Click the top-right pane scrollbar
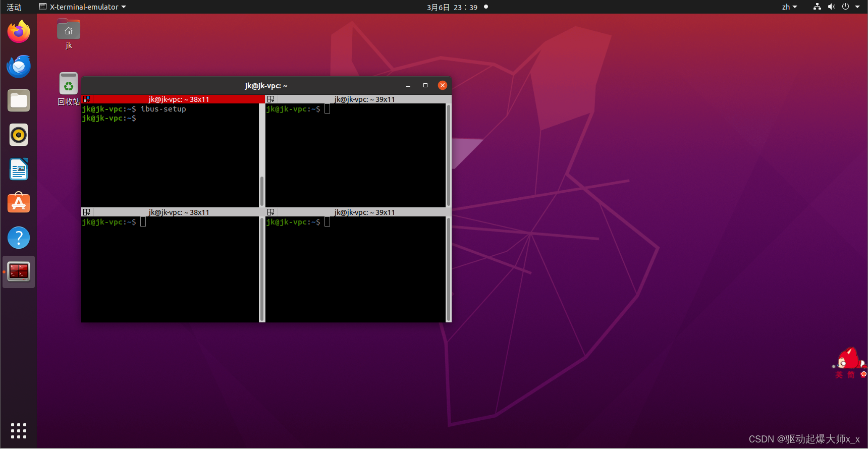 (x=448, y=155)
